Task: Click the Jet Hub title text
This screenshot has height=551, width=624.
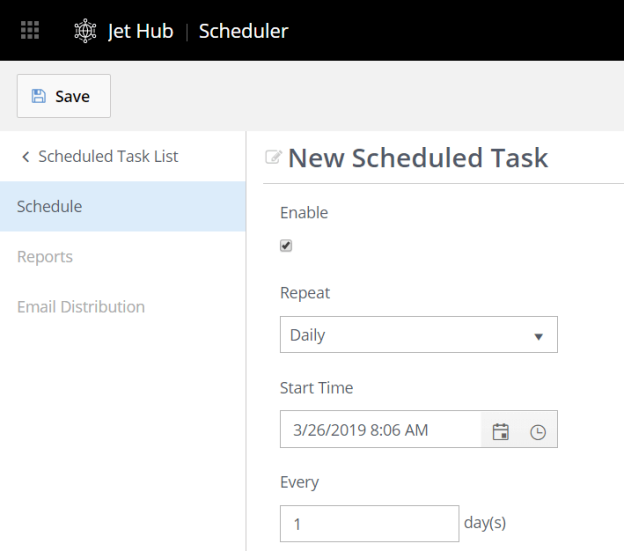Action: [x=140, y=31]
